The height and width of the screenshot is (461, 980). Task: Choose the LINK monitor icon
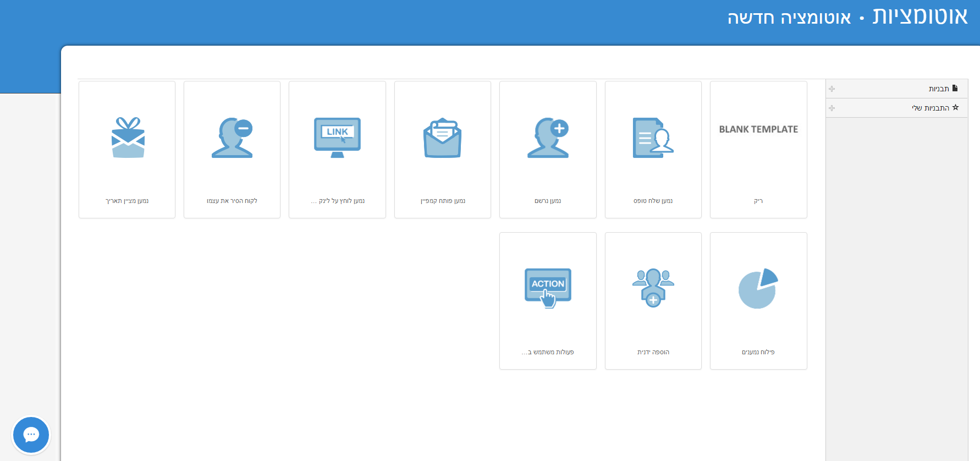click(337, 138)
